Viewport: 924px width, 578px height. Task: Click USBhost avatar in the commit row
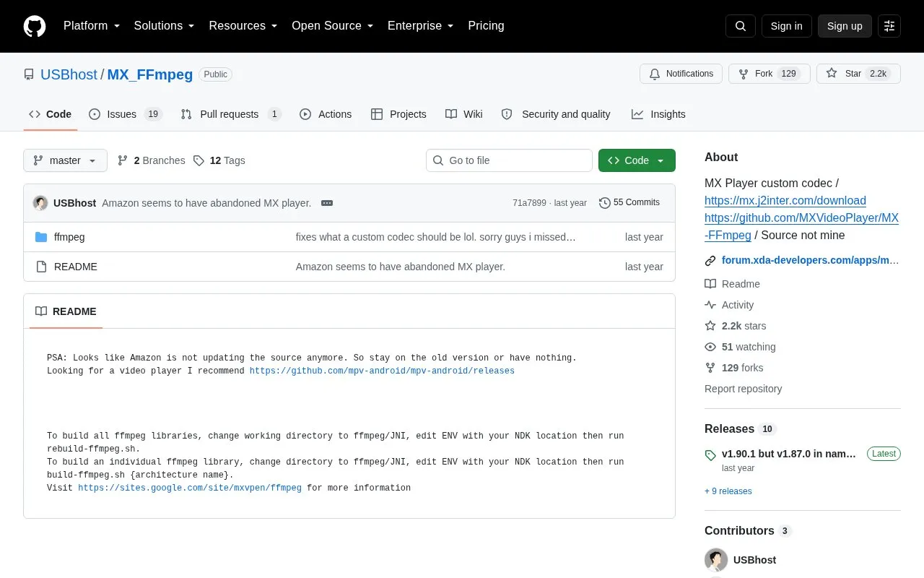coord(40,203)
